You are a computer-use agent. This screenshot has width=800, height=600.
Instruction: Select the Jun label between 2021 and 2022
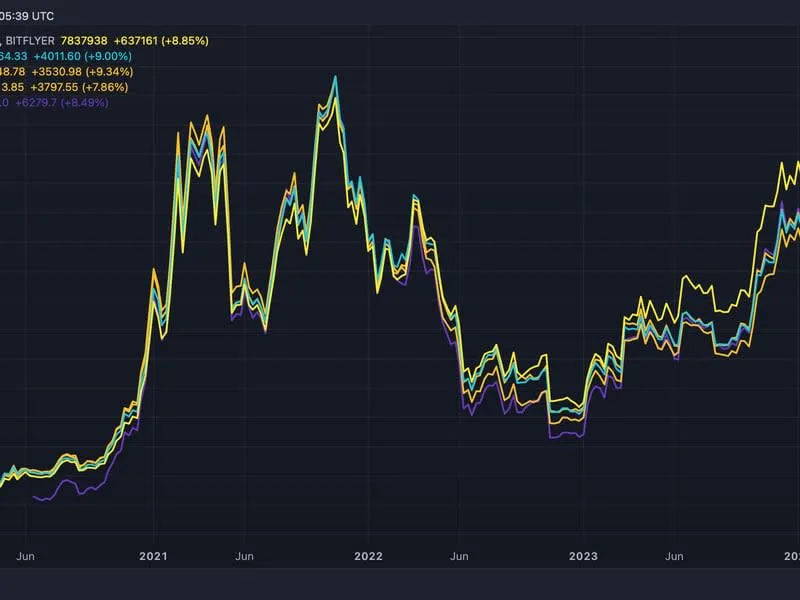pos(243,555)
